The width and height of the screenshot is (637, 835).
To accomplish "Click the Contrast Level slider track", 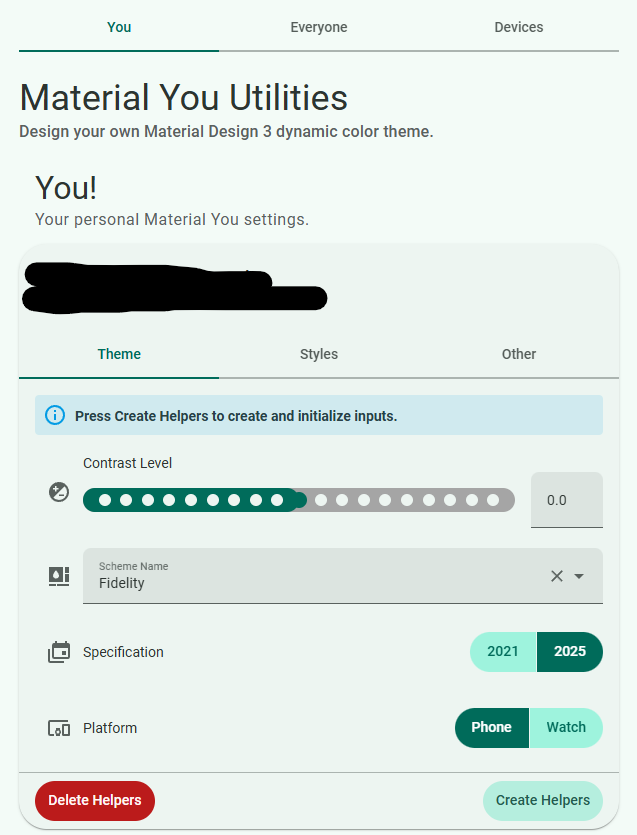I will pos(400,500).
